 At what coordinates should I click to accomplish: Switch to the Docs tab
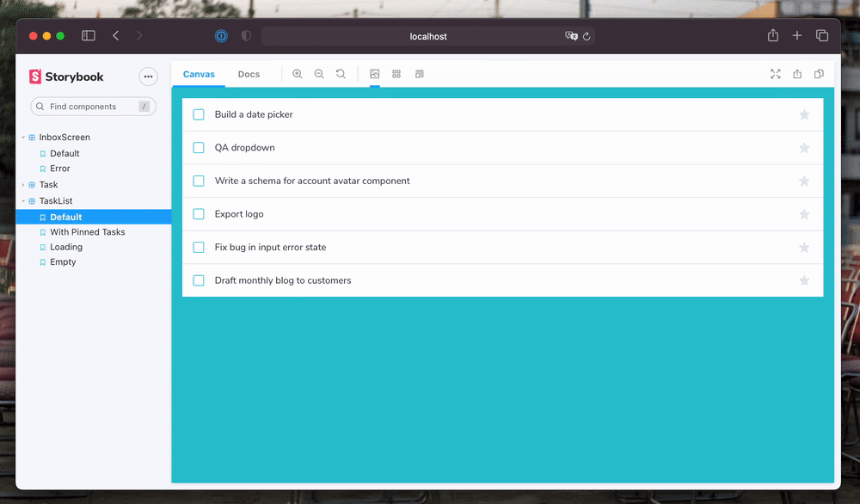tap(249, 74)
